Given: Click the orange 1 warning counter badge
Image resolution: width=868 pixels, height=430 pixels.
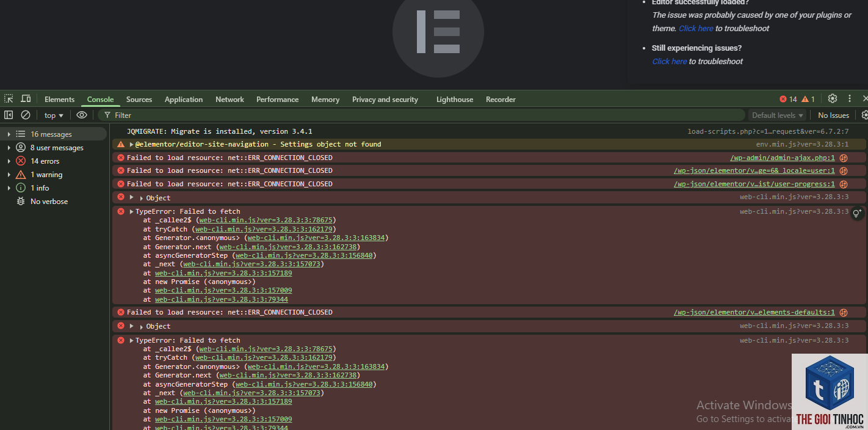Looking at the screenshot, I should click(x=808, y=99).
